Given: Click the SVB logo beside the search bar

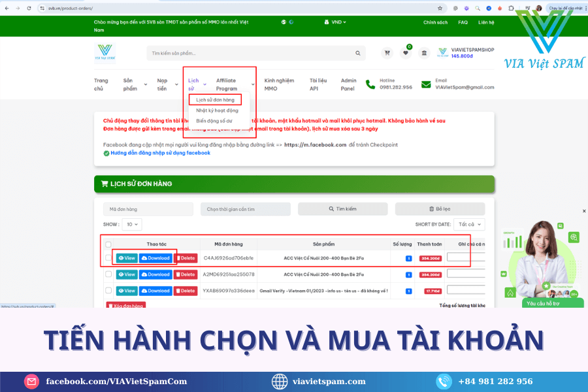Looking at the screenshot, I should click(x=105, y=53).
